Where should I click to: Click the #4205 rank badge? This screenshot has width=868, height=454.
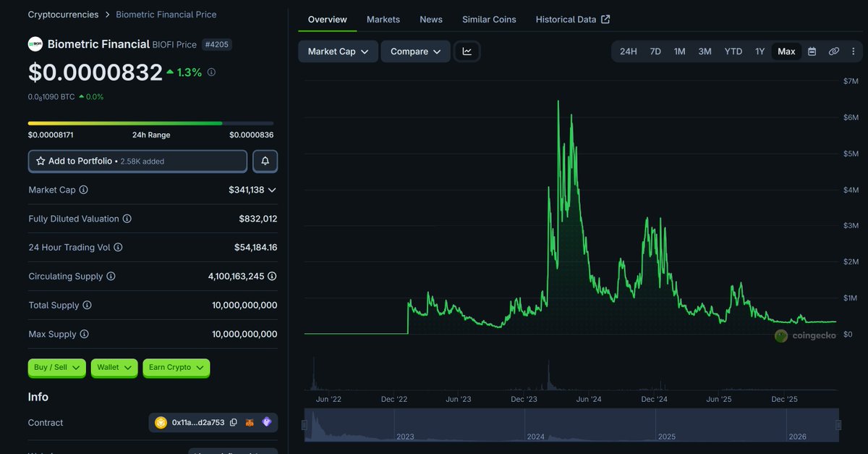click(x=217, y=44)
